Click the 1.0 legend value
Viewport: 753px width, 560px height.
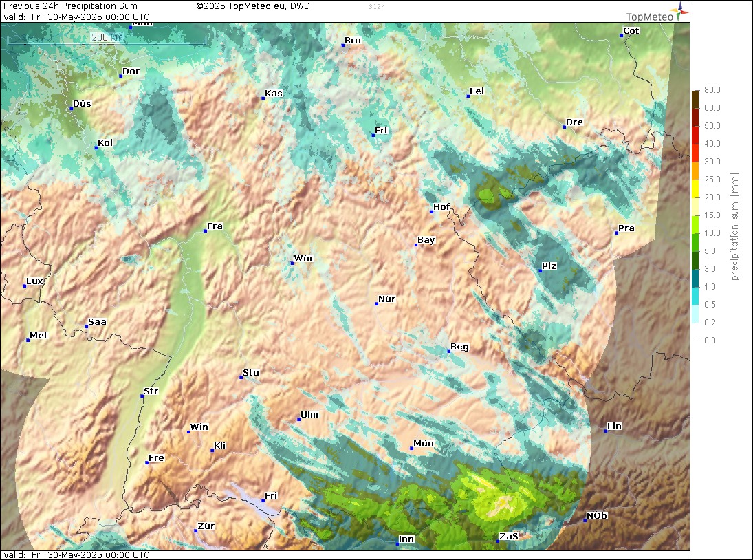pos(710,287)
